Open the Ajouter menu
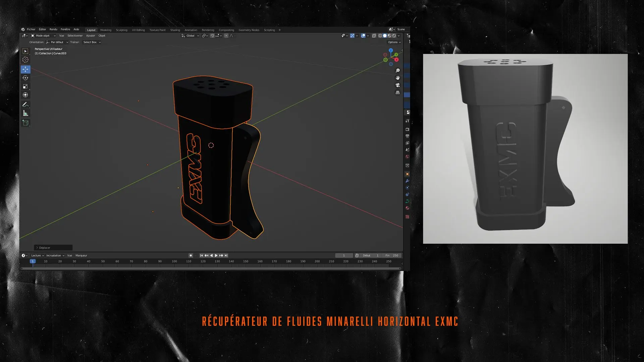The width and height of the screenshot is (644, 362). tap(91, 36)
